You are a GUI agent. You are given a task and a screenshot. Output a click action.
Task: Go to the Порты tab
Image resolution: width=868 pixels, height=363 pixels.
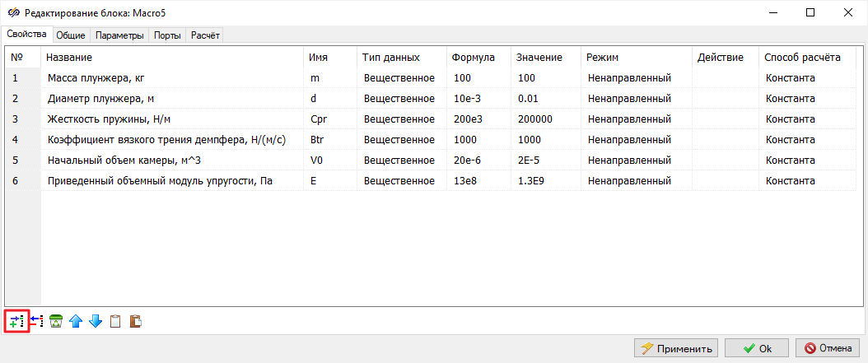pos(168,35)
